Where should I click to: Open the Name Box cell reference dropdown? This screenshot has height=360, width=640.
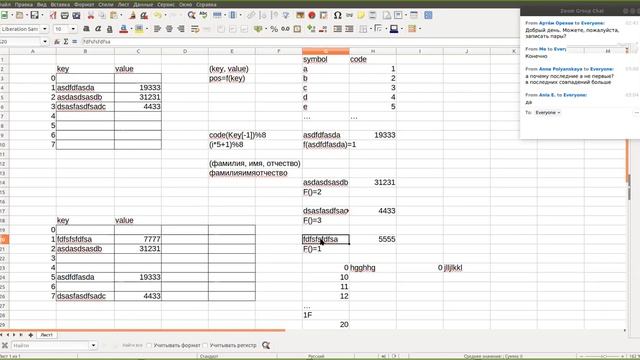coord(44,42)
